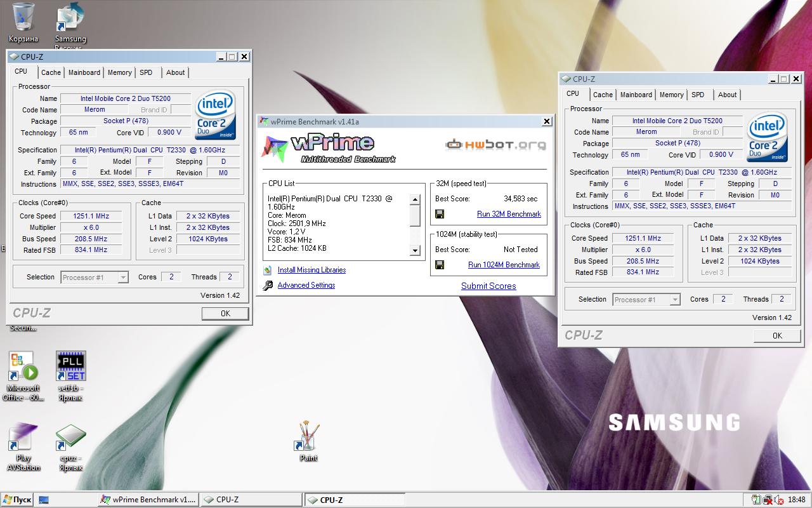Click the wPrime logo graphic

pos(328,147)
